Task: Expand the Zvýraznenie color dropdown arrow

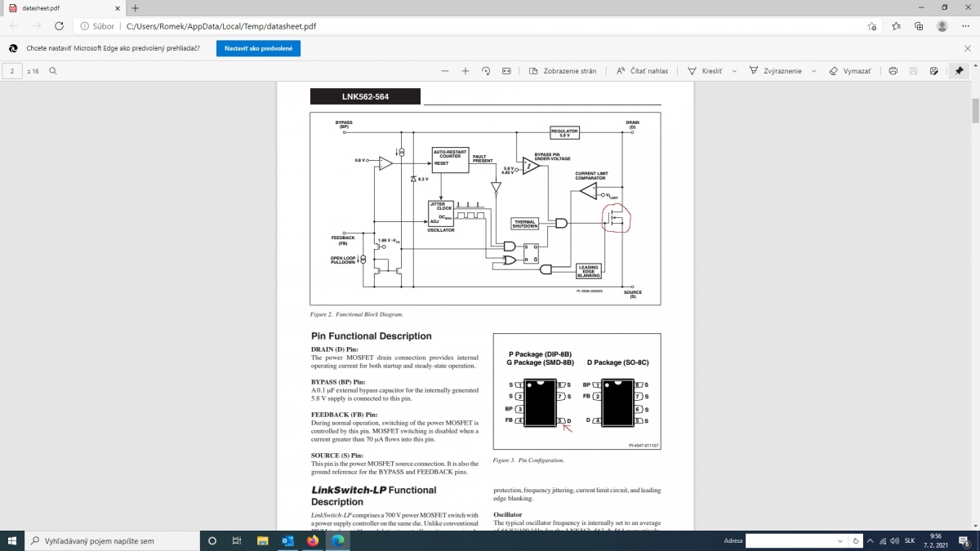Action: (813, 71)
